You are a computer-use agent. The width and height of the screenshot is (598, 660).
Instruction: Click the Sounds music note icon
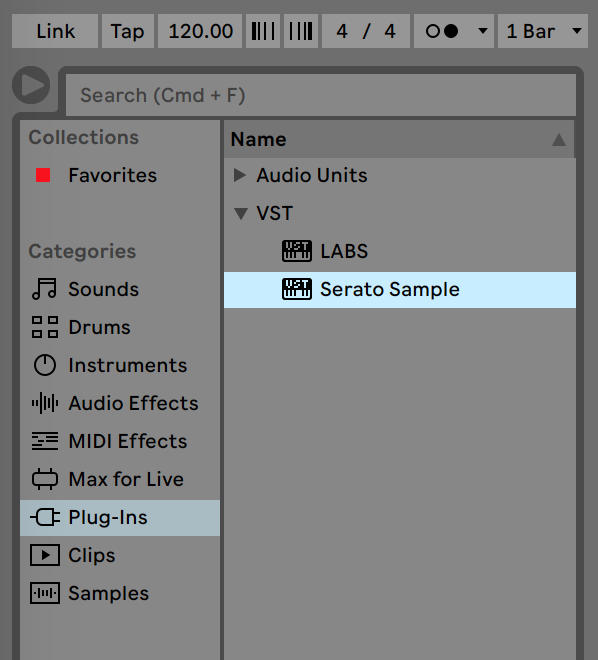pos(44,289)
